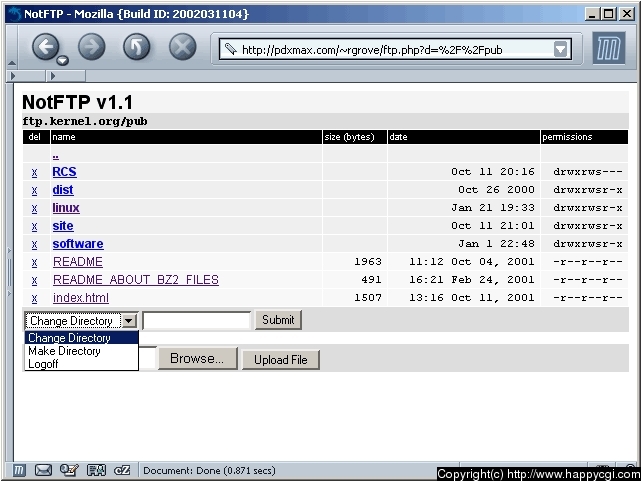Click the date 'Oct 26 2000'
This screenshot has width=641, height=481.
tap(496, 190)
